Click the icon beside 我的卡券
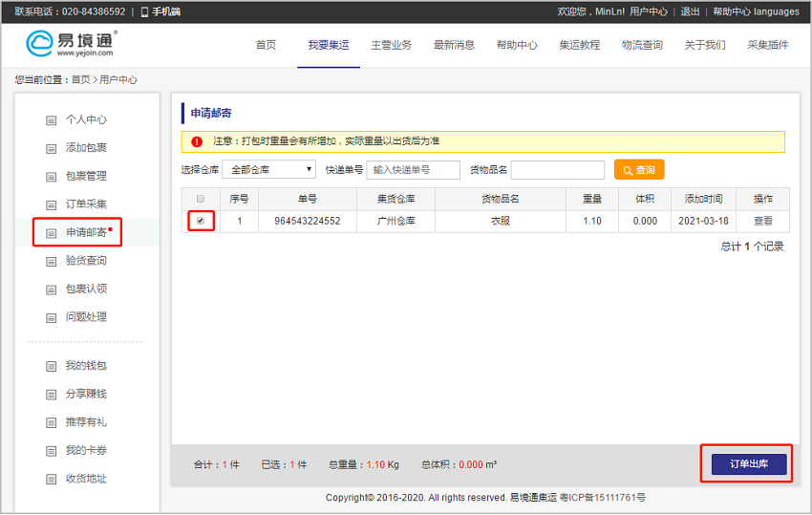 point(52,451)
